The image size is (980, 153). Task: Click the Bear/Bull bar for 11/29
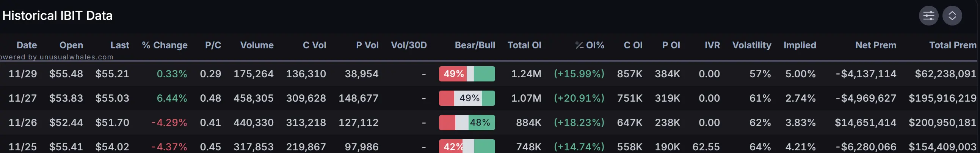pyautogui.click(x=467, y=73)
